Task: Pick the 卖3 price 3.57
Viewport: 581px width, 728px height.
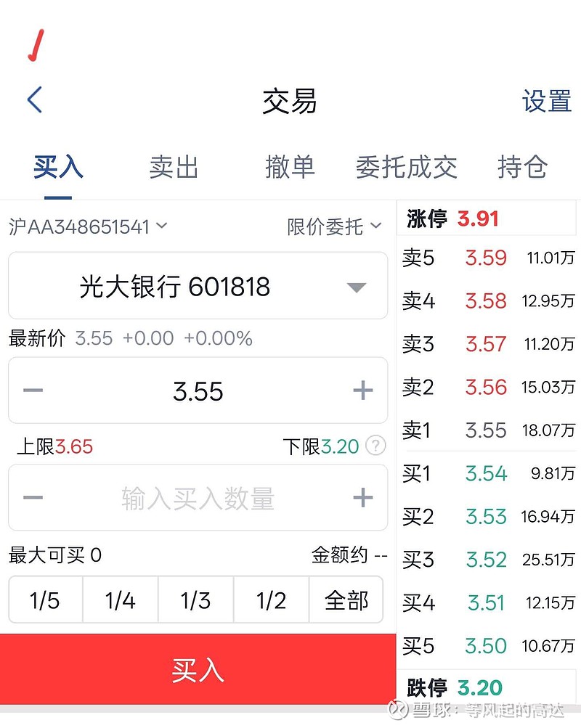Action: (x=486, y=344)
